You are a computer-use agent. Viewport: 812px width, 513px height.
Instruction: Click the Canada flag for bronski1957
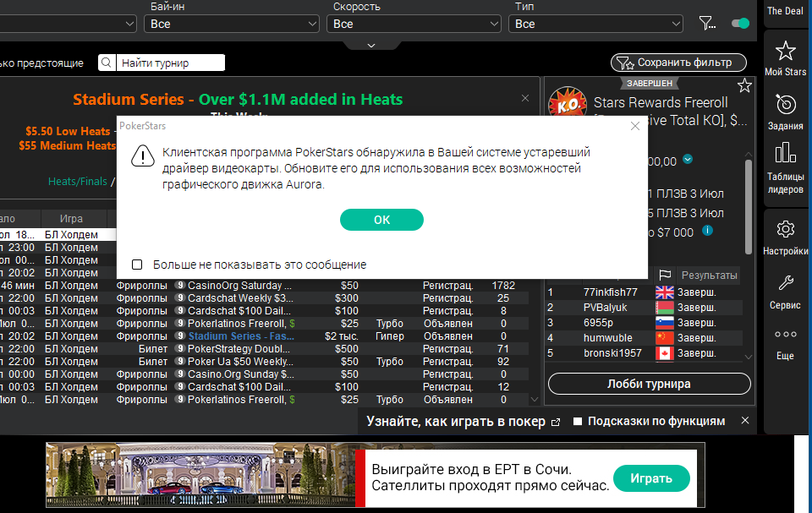tap(665, 353)
